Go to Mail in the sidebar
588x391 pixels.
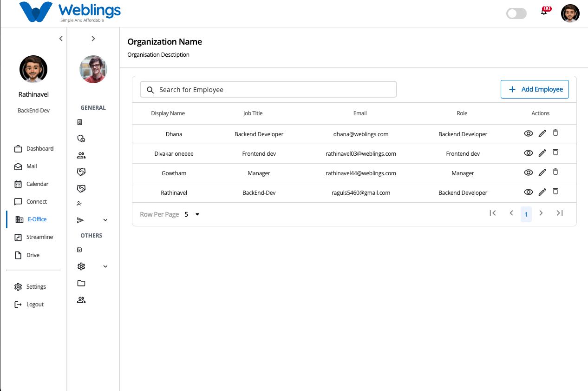pyautogui.click(x=26, y=166)
